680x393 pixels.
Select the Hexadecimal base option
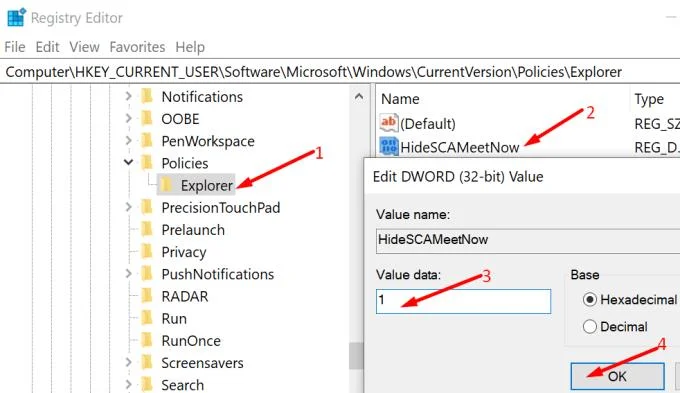pos(630,299)
